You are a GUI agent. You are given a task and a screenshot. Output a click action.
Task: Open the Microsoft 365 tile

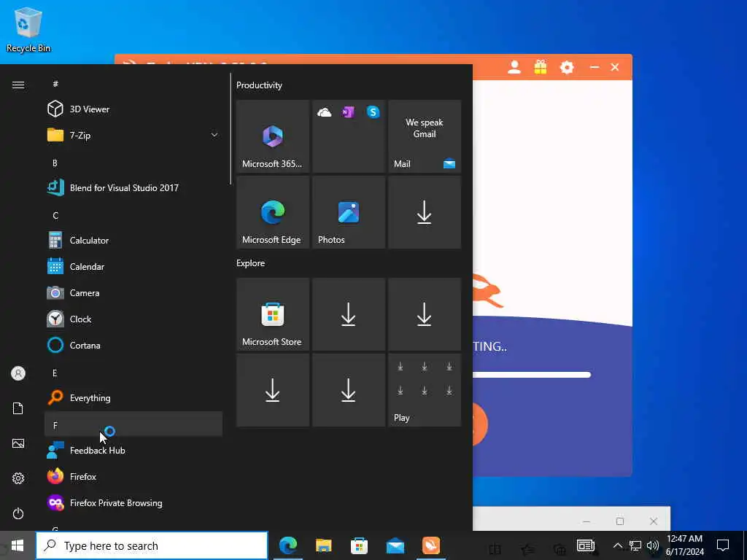pyautogui.click(x=273, y=136)
